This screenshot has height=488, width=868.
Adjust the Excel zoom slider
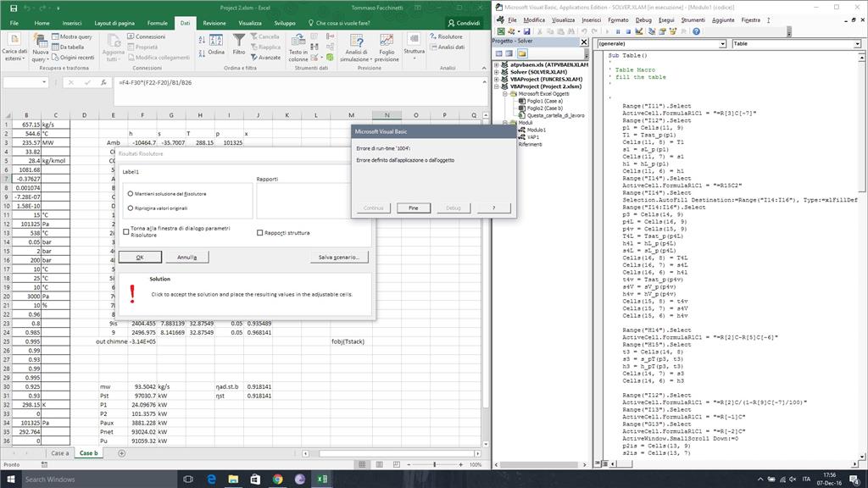pos(435,465)
